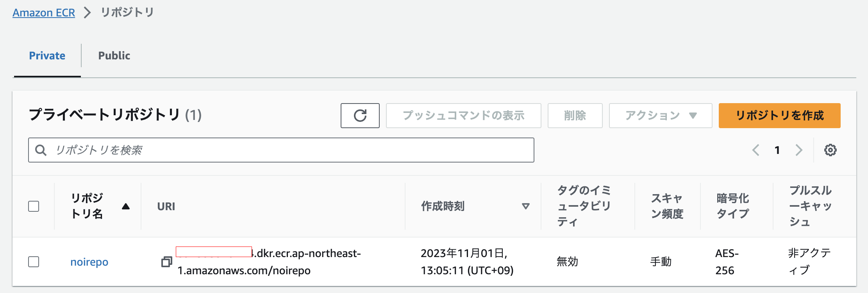Go to next page arrow
This screenshot has height=293, width=868.
click(799, 150)
